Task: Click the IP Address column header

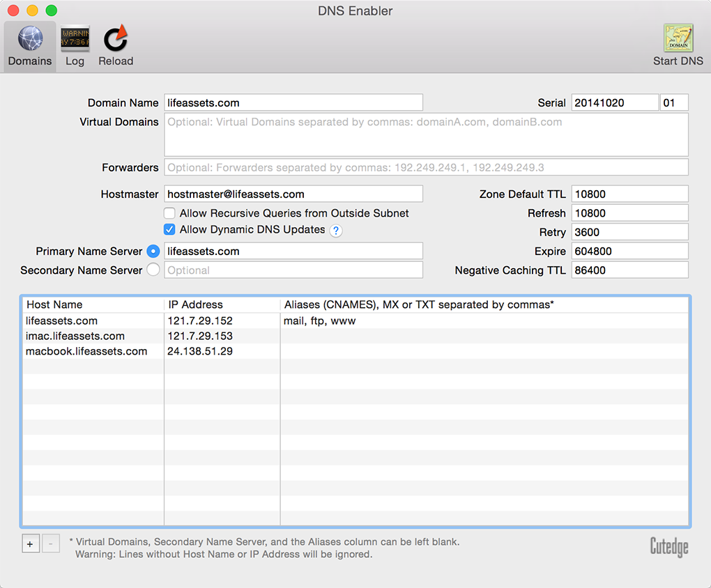Action: click(196, 304)
